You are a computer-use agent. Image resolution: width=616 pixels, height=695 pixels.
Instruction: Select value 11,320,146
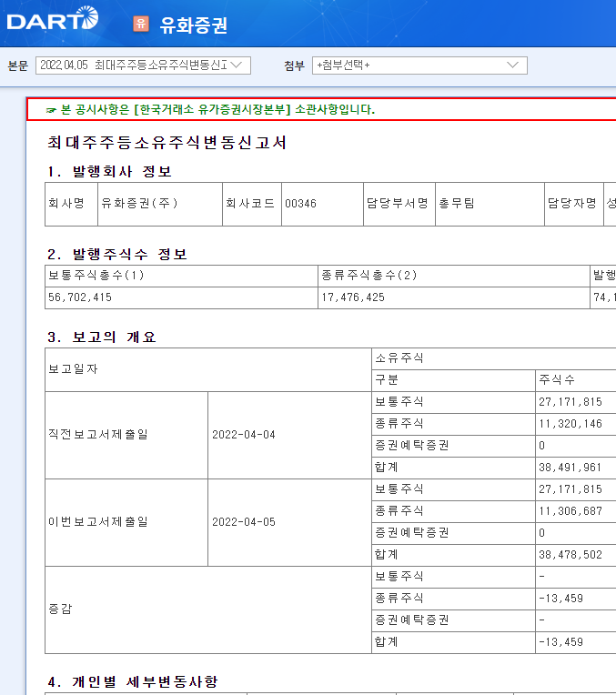tap(571, 424)
